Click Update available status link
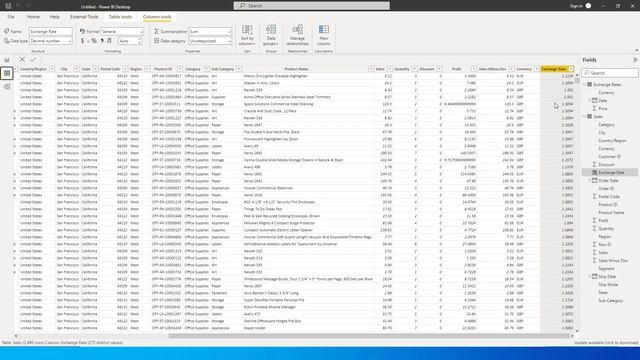Viewport: 640px width, 360px height. [606, 342]
